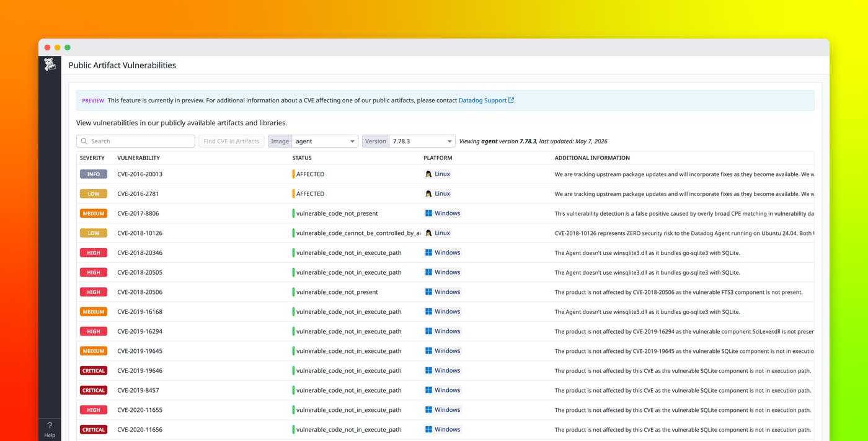Screen dimensions: 868x441
Task: Click the ADDITIONAL INFORMATION column header
Action: [592, 158]
